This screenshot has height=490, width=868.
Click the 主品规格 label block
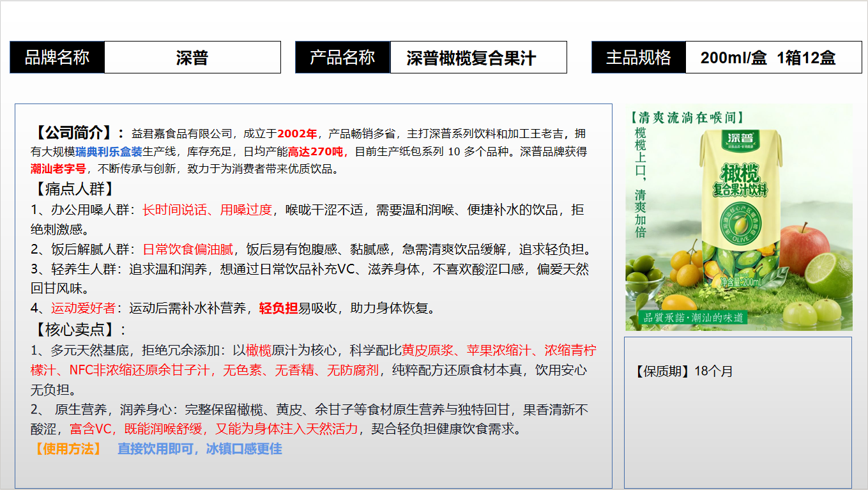637,57
